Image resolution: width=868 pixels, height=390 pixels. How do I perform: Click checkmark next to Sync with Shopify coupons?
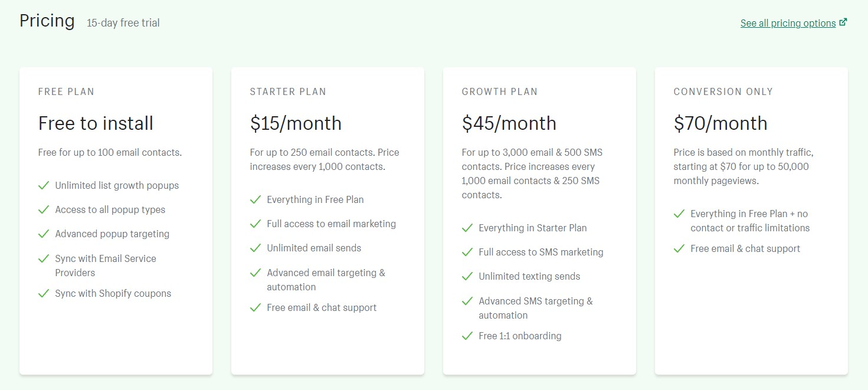tap(43, 293)
